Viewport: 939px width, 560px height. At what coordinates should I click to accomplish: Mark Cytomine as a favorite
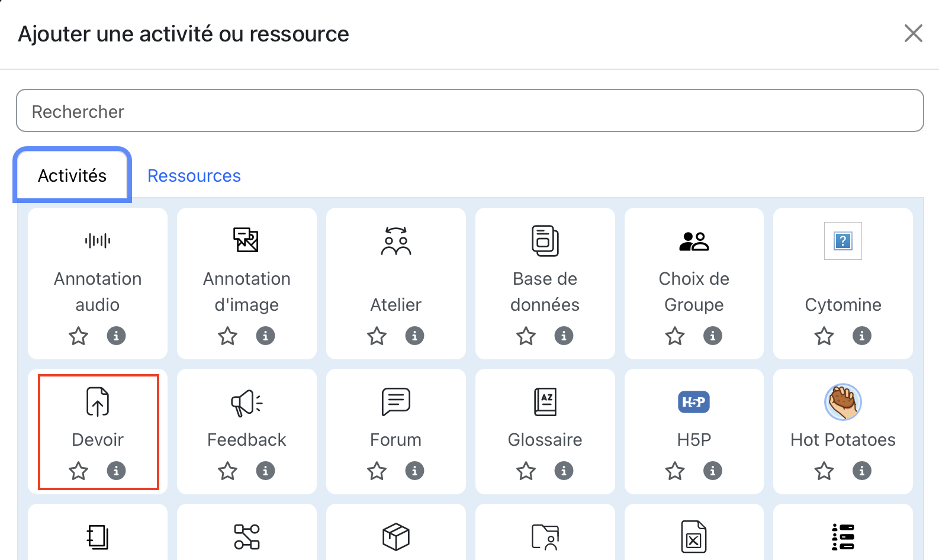(824, 336)
